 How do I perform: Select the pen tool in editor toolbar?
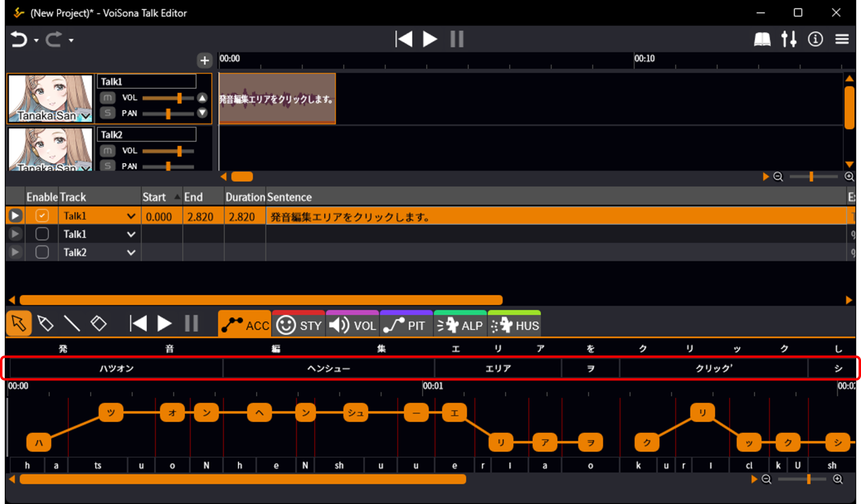tap(45, 323)
